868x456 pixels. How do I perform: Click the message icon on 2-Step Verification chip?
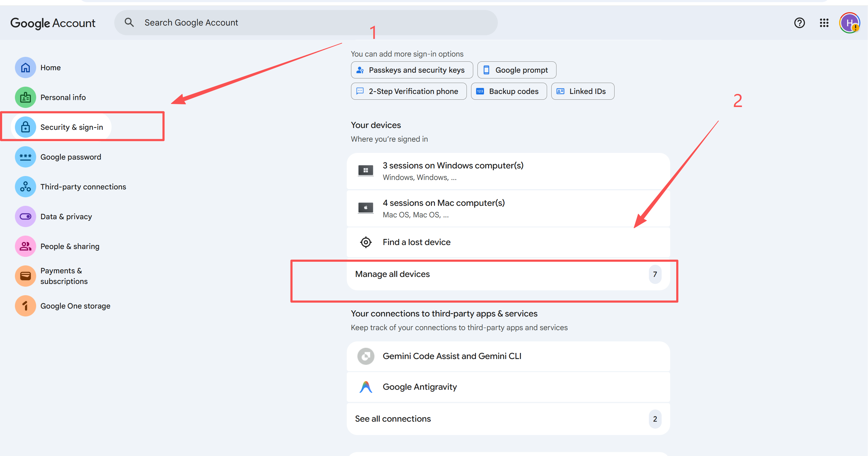[x=360, y=91]
